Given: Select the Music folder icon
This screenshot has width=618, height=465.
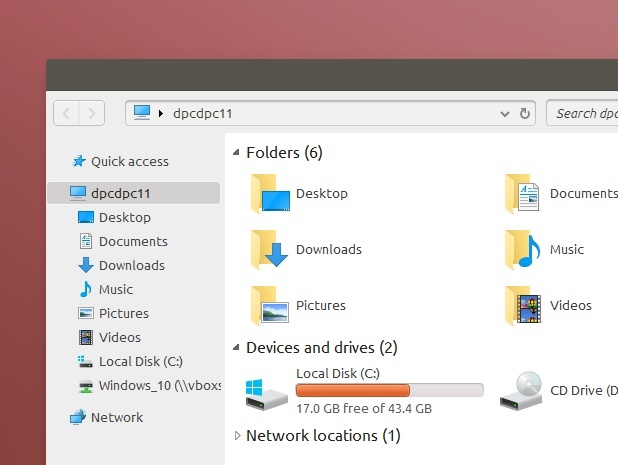Looking at the screenshot, I should pos(523,249).
